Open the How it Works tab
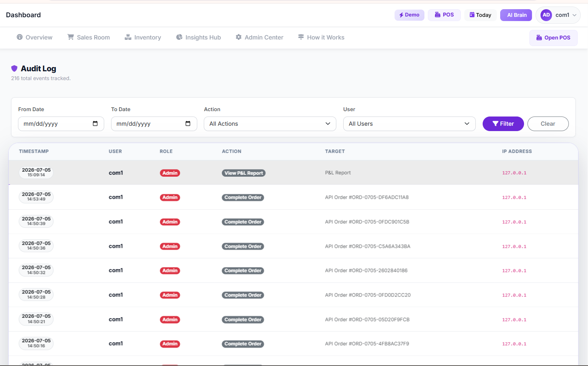The width and height of the screenshot is (588, 366). coord(321,37)
